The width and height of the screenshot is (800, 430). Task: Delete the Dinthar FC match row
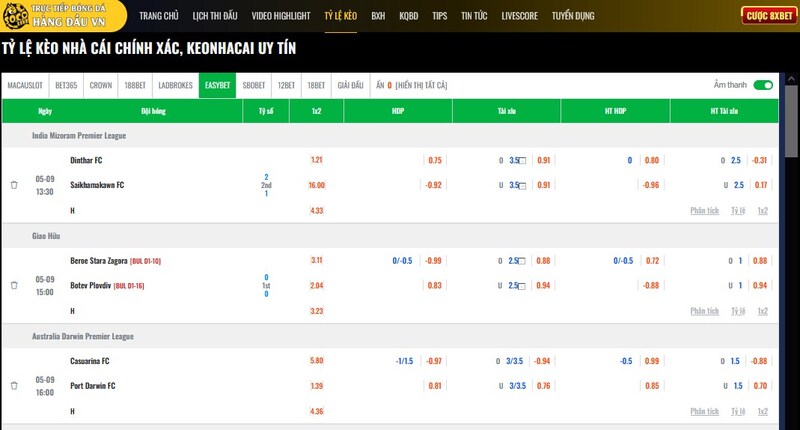pos(14,185)
